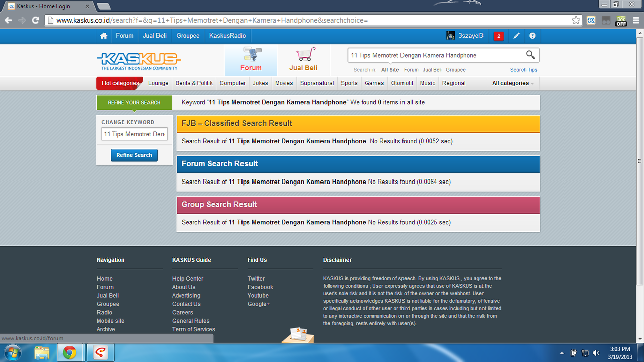
Task: Open the Otomotif category
Action: [x=403, y=83]
